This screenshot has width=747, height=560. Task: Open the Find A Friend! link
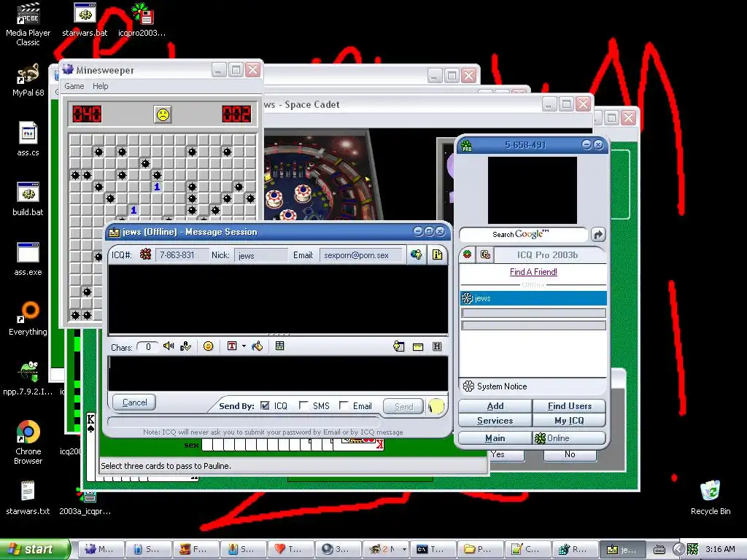point(533,272)
